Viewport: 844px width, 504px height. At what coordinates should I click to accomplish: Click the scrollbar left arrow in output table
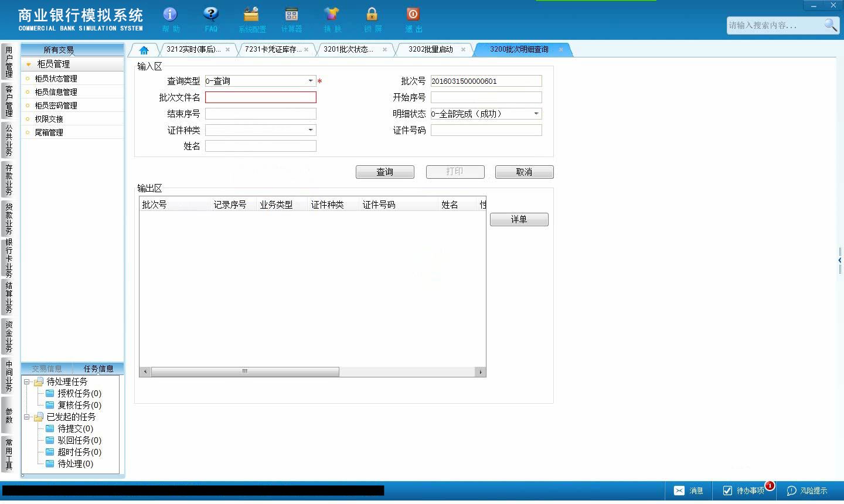145,372
